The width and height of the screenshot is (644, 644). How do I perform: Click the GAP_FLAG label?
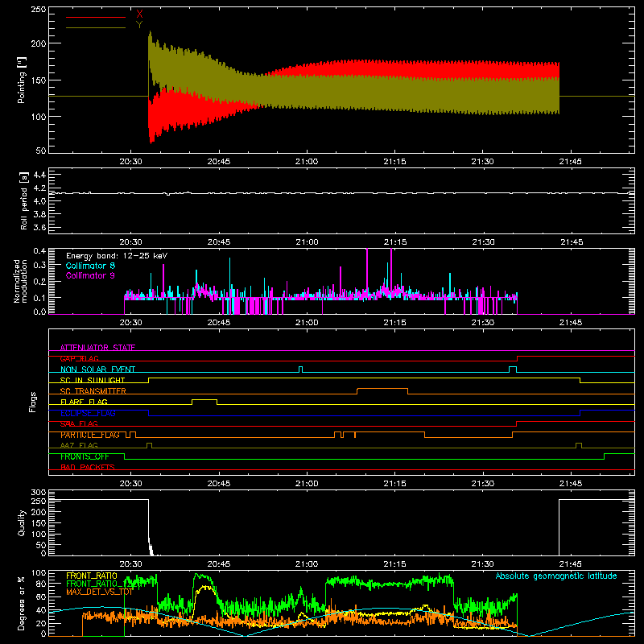coord(80,358)
